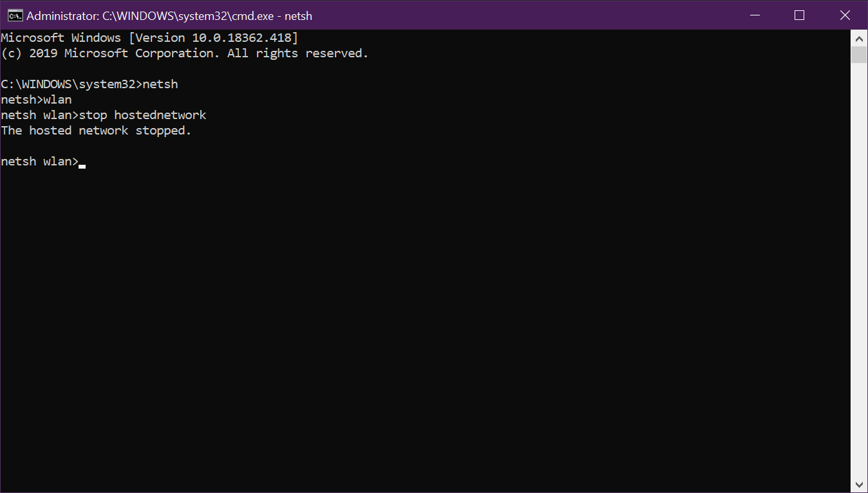Click 'The hosted network stopped.' message
Screen dimensions: 868x493
(96, 131)
